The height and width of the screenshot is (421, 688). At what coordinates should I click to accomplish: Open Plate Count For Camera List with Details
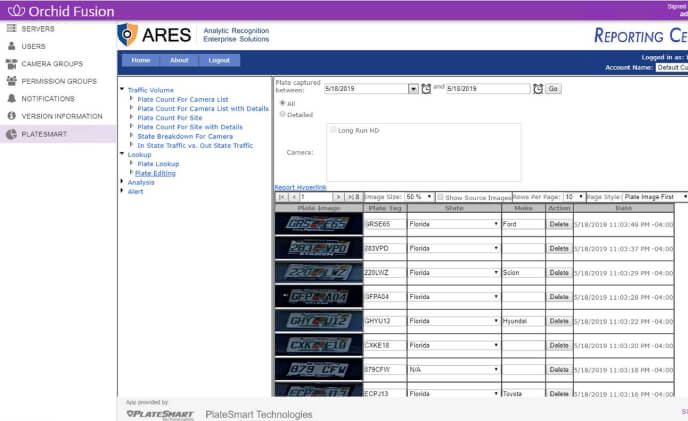[x=203, y=108]
